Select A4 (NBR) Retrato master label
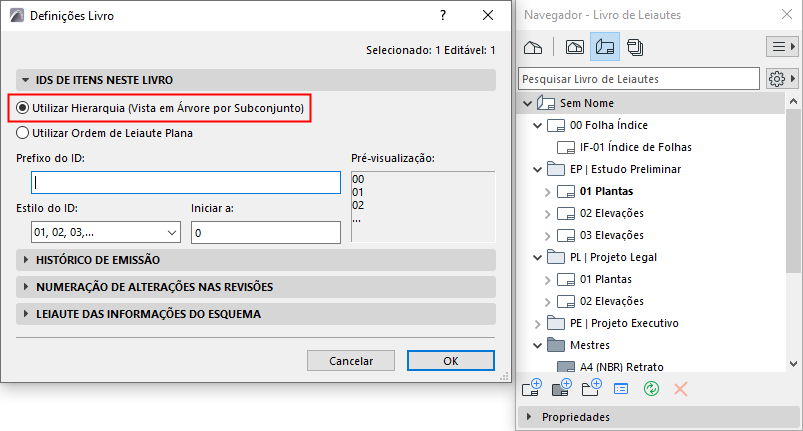This screenshot has height=431, width=803. click(x=622, y=367)
